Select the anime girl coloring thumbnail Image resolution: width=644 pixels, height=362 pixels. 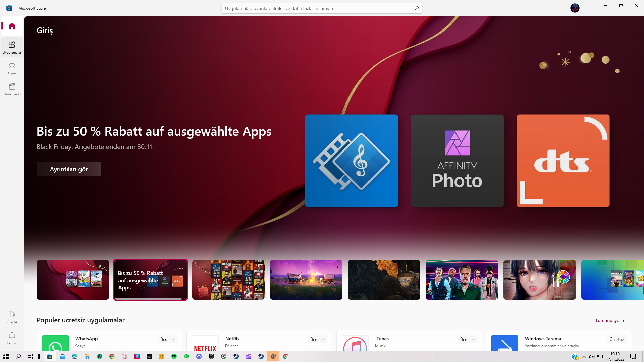pos(539,280)
